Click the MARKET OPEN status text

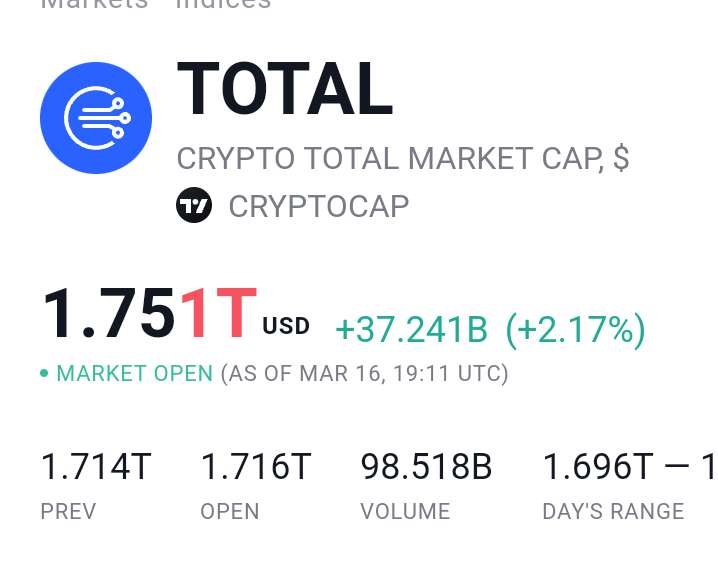(135, 373)
